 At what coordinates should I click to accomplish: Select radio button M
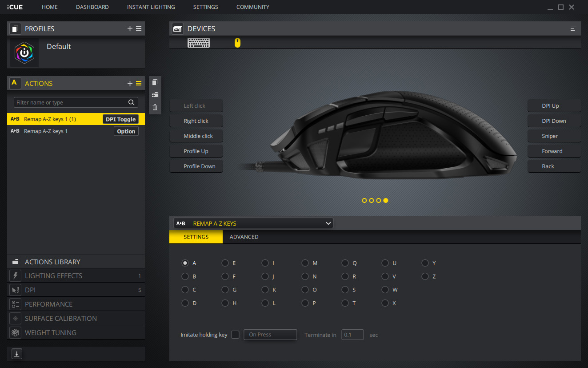pyautogui.click(x=305, y=263)
